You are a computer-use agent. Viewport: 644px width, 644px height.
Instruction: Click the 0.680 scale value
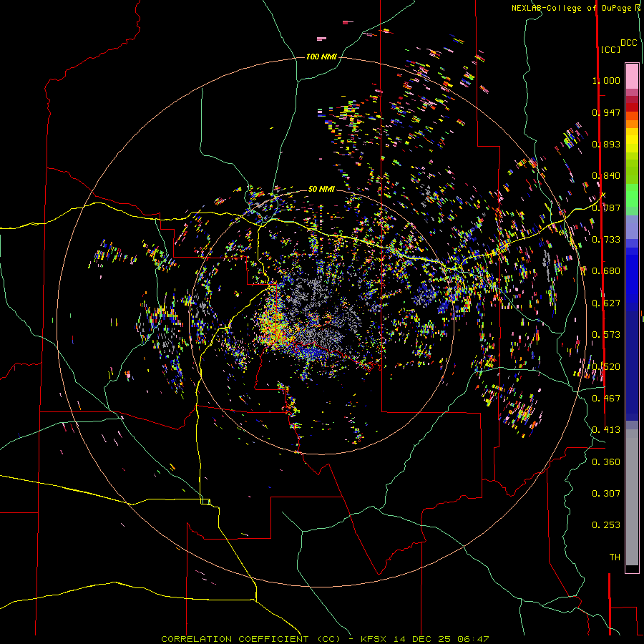coord(606,271)
